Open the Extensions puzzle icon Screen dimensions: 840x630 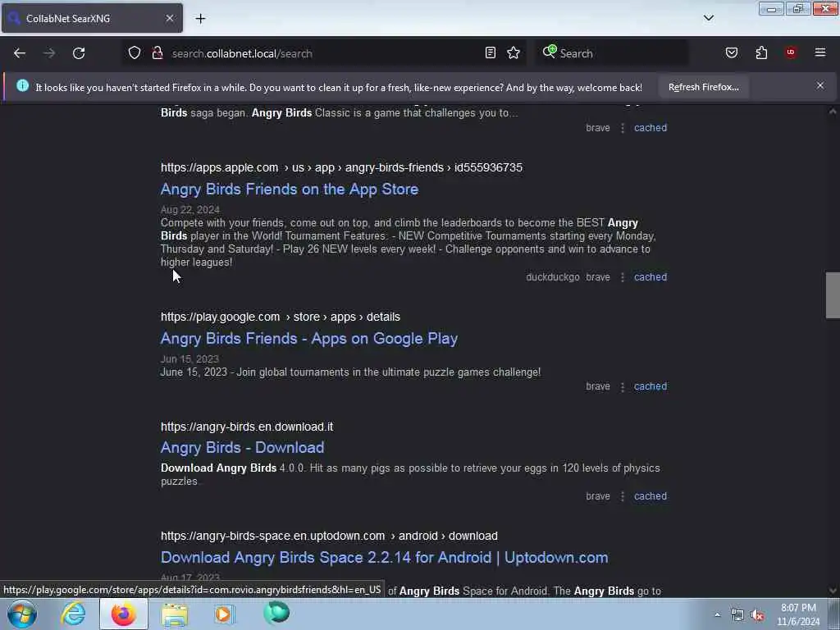(x=761, y=52)
